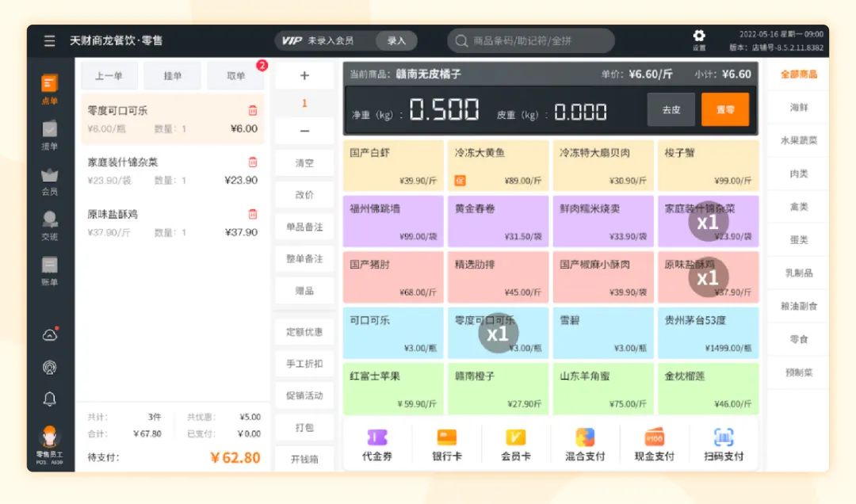Switch to 海鲜 category tab
The width and height of the screenshot is (856, 504).
pos(798,107)
